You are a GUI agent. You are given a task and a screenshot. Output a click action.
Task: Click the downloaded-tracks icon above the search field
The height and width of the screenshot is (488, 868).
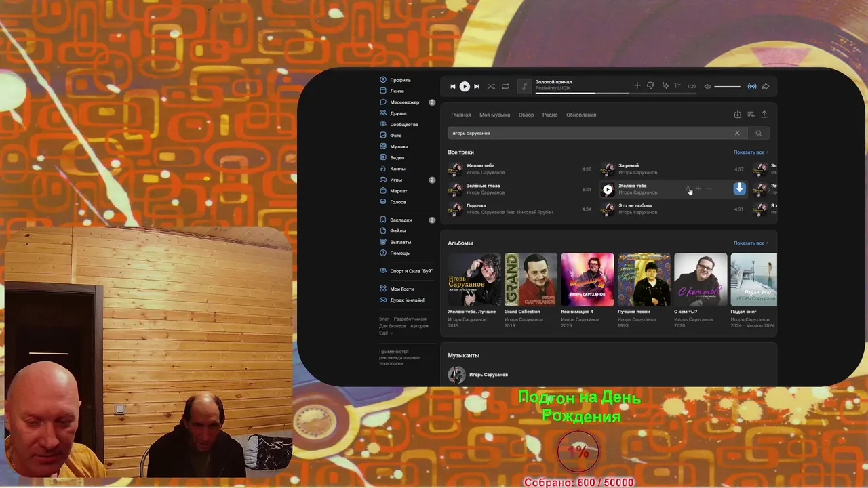(738, 115)
